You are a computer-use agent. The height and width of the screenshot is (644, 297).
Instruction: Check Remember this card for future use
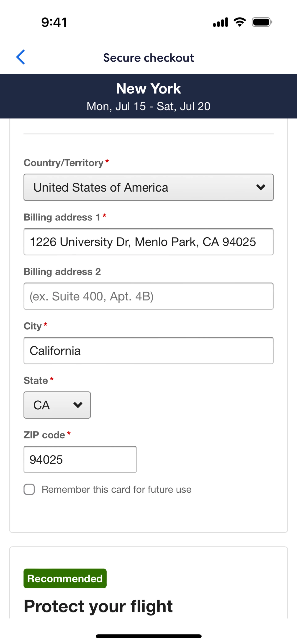point(29,489)
